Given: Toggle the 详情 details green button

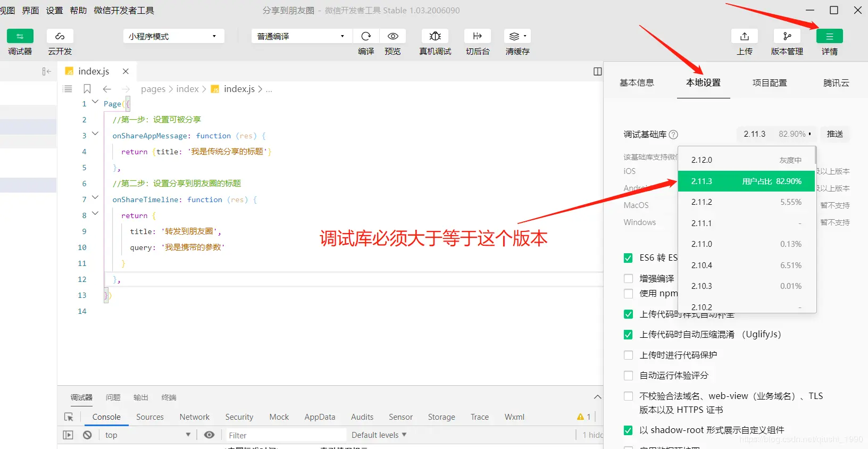Looking at the screenshot, I should click(830, 36).
